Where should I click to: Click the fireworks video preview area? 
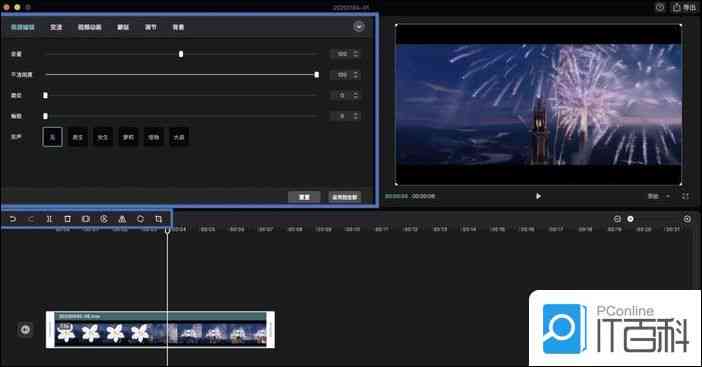[x=539, y=105]
